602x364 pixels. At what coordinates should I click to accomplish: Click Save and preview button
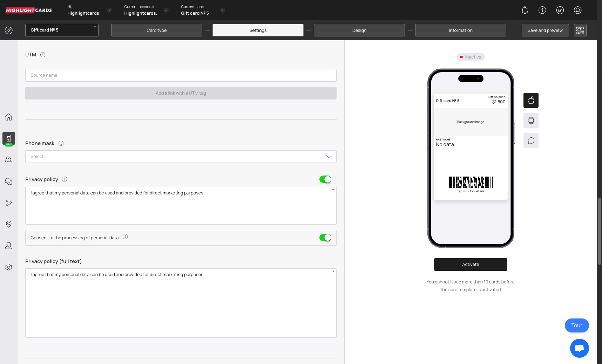(x=545, y=30)
